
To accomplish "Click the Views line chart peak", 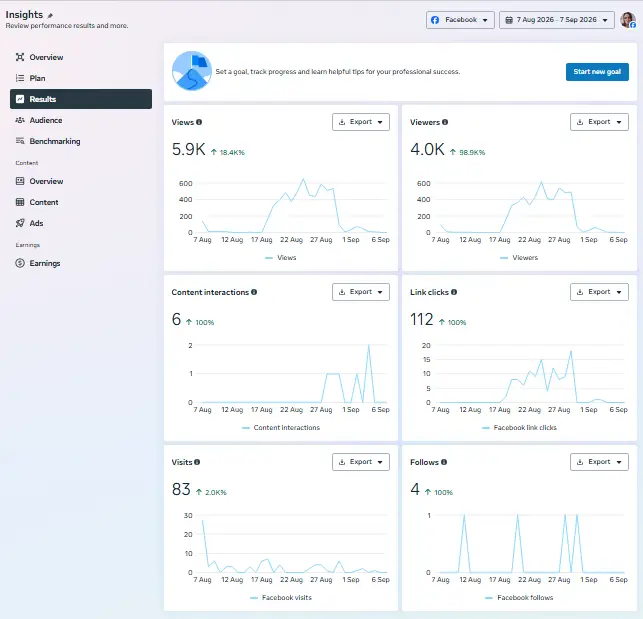I will pyautogui.click(x=303, y=180).
